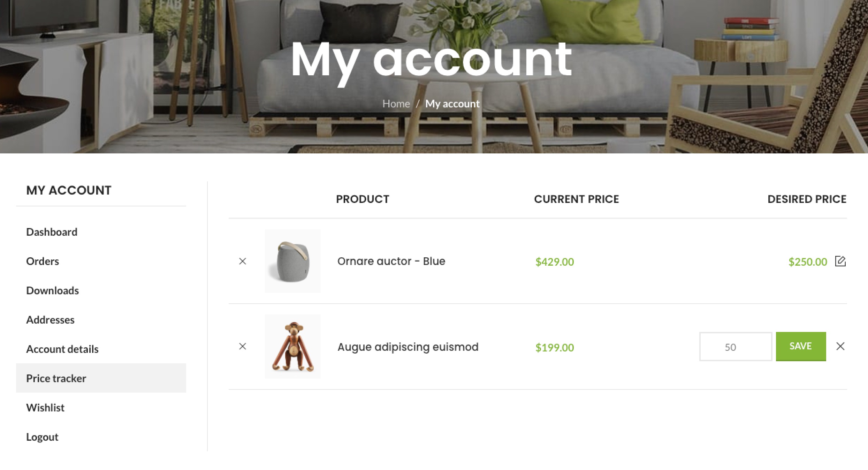Viewport: 868px width, 470px height.
Task: Open the Downloads section
Action: (53, 291)
